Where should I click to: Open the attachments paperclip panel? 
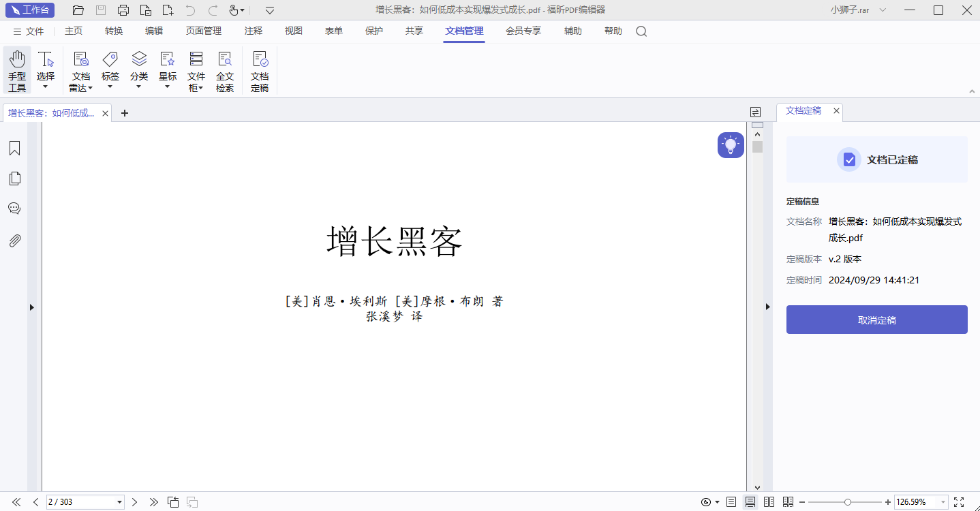(x=14, y=241)
